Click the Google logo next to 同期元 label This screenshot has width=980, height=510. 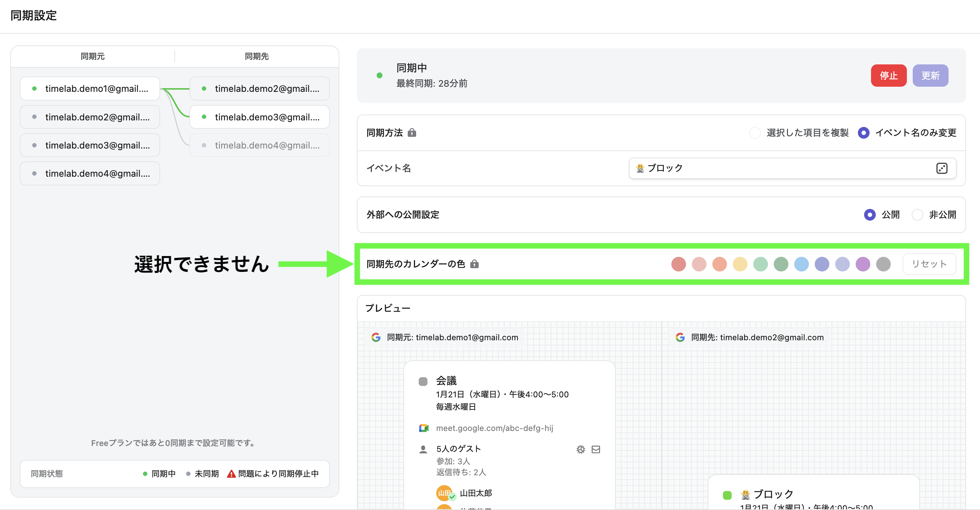click(x=376, y=337)
